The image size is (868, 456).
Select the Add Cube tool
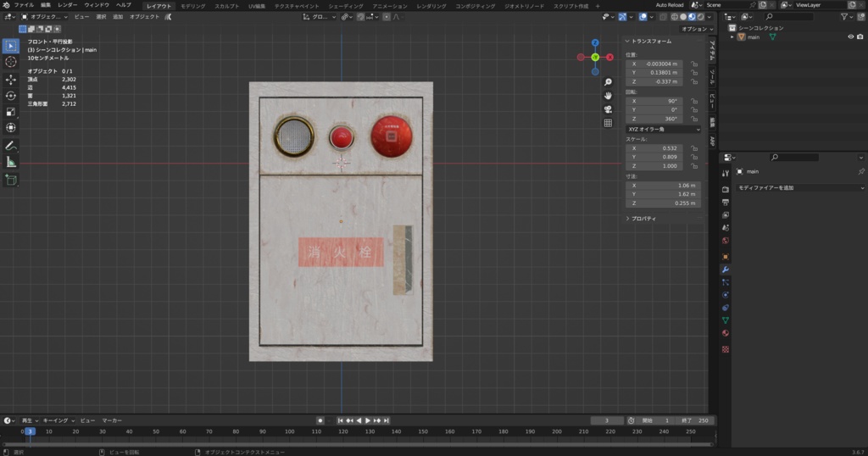(x=11, y=179)
